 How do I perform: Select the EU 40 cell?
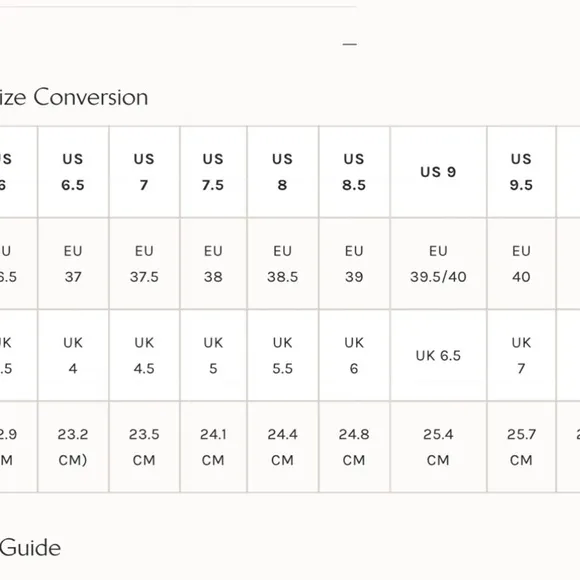(522, 264)
